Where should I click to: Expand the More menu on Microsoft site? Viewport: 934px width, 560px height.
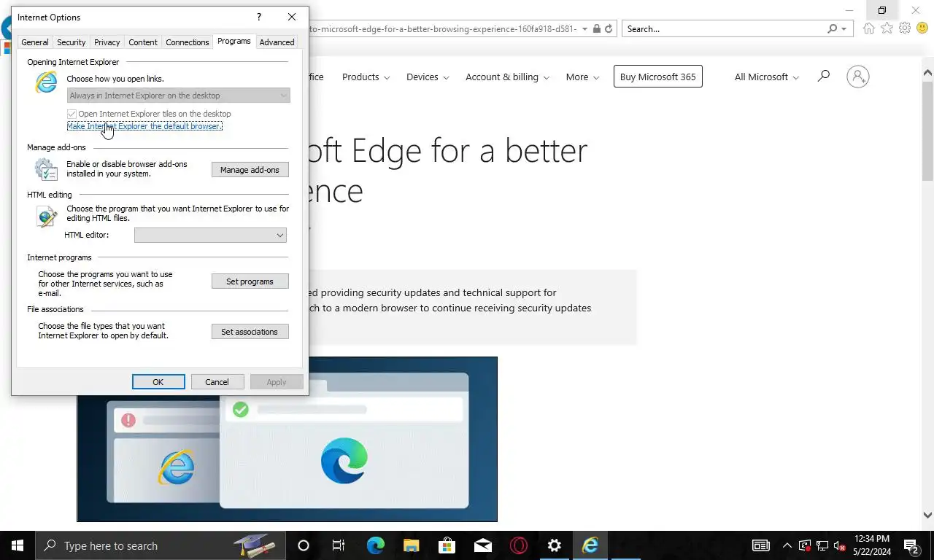(582, 77)
